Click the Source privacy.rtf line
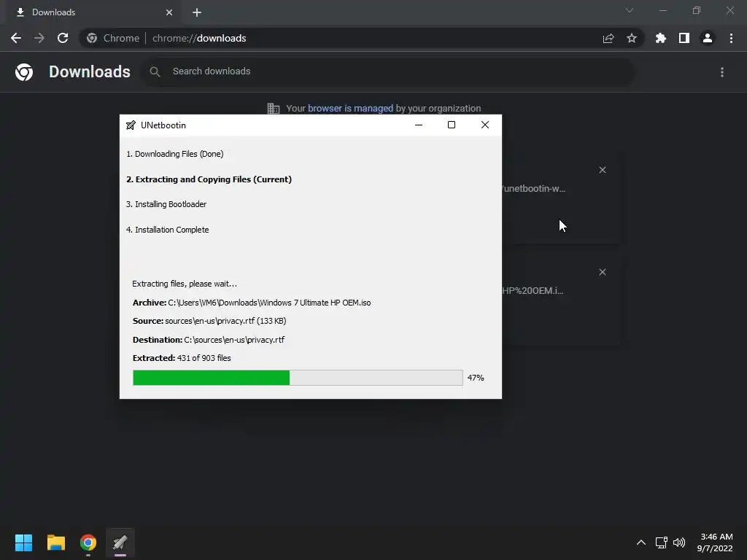 click(209, 321)
